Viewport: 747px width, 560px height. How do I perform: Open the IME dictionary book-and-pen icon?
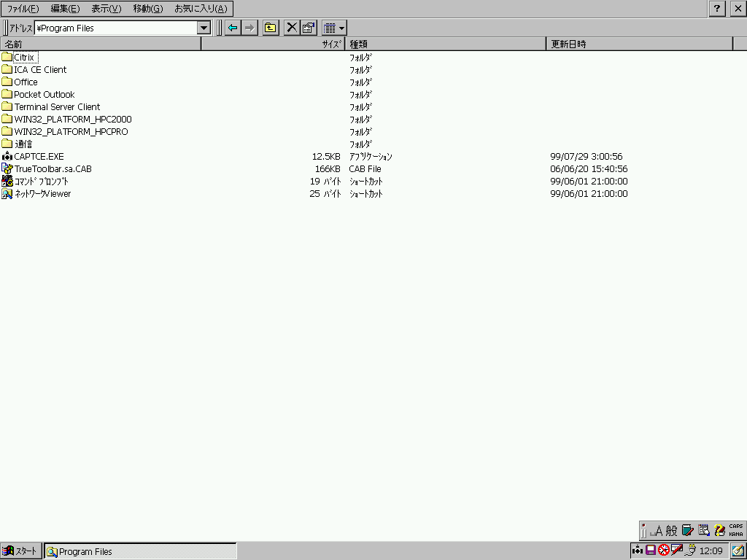687,531
